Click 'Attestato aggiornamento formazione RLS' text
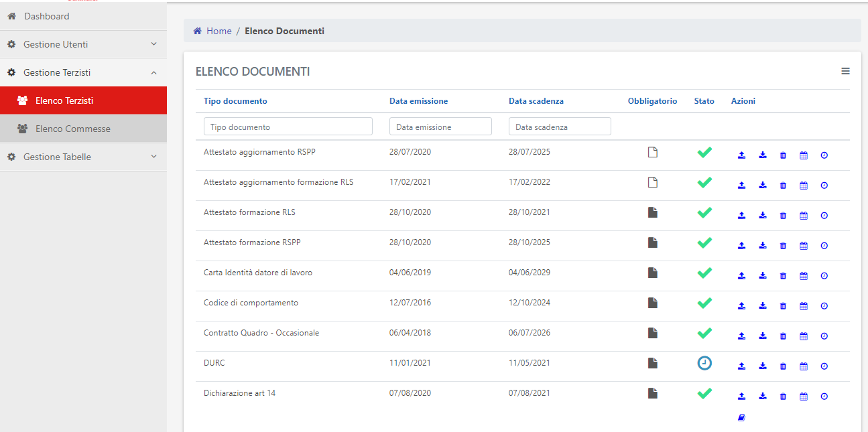This screenshot has width=868, height=432. click(278, 182)
